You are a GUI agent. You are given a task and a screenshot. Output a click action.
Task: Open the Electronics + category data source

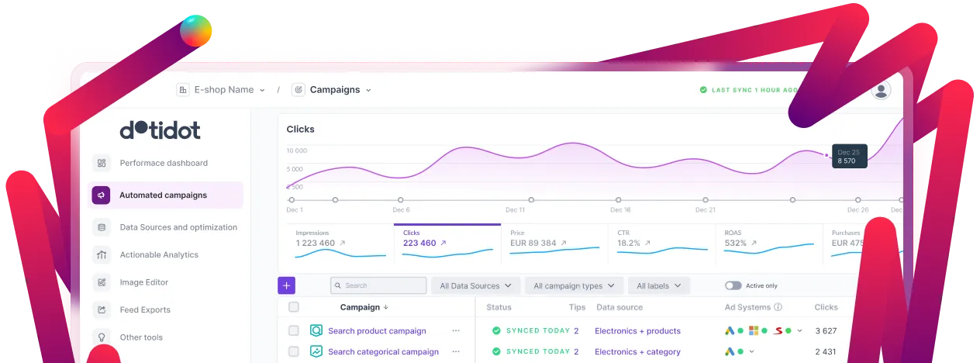tap(637, 351)
